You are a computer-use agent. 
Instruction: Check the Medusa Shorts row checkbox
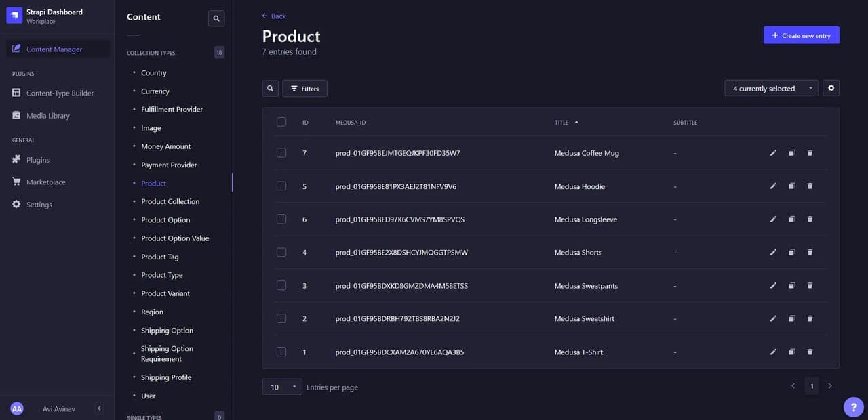point(281,252)
